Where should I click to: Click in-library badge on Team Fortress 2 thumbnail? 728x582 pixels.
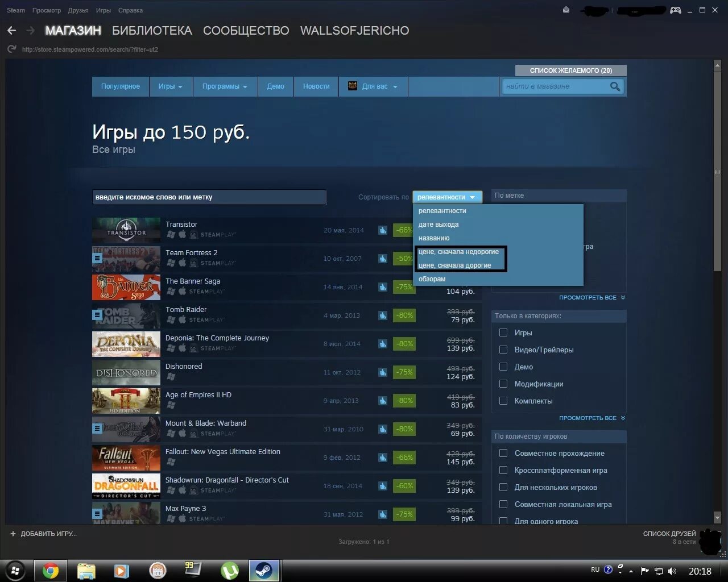point(97,258)
